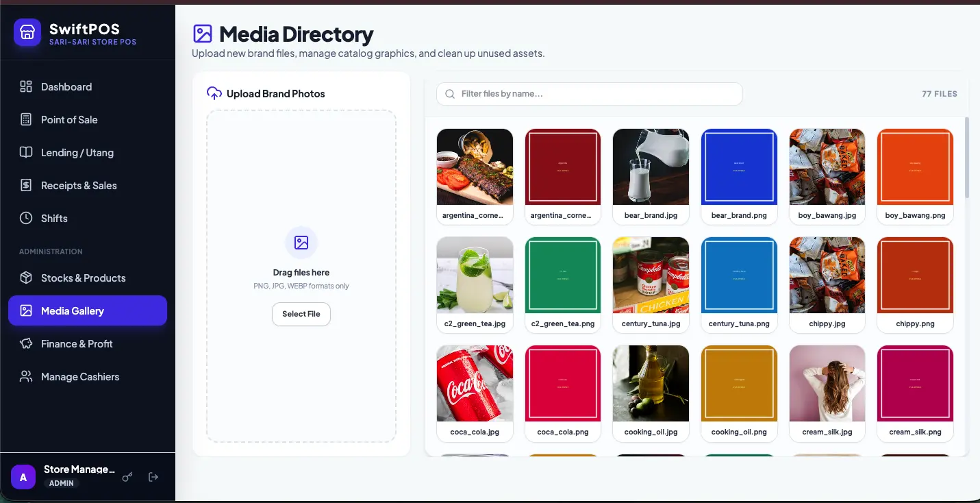Viewport: 980px width, 503px height.
Task: Click the Point of Sale calculator icon
Action: [26, 119]
